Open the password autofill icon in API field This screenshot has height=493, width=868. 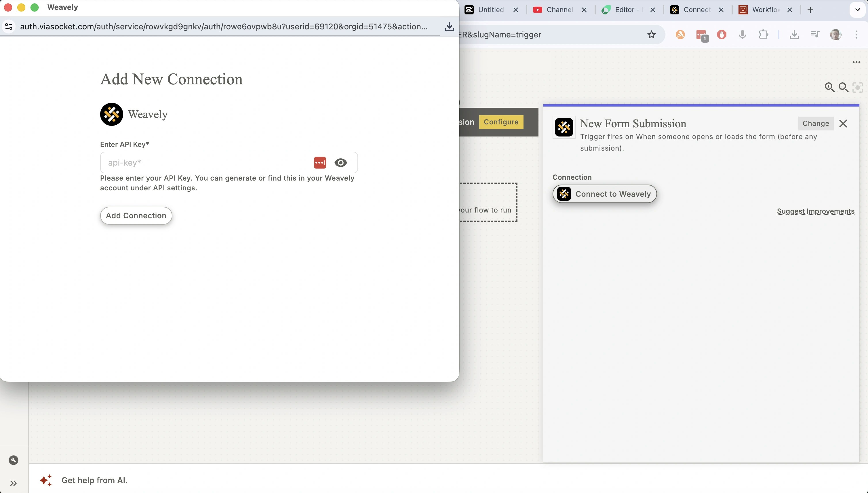point(320,162)
